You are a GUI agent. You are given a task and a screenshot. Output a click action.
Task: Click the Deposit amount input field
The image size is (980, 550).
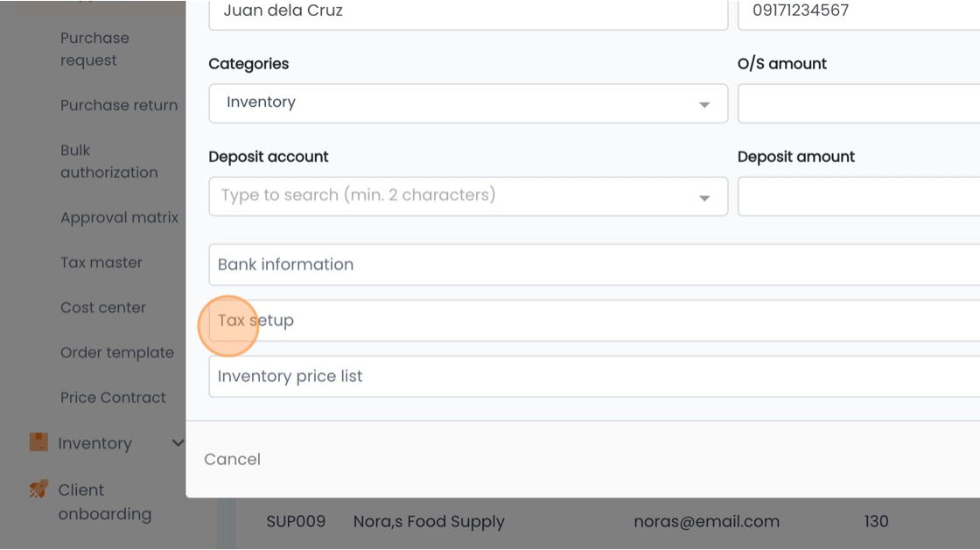click(858, 196)
